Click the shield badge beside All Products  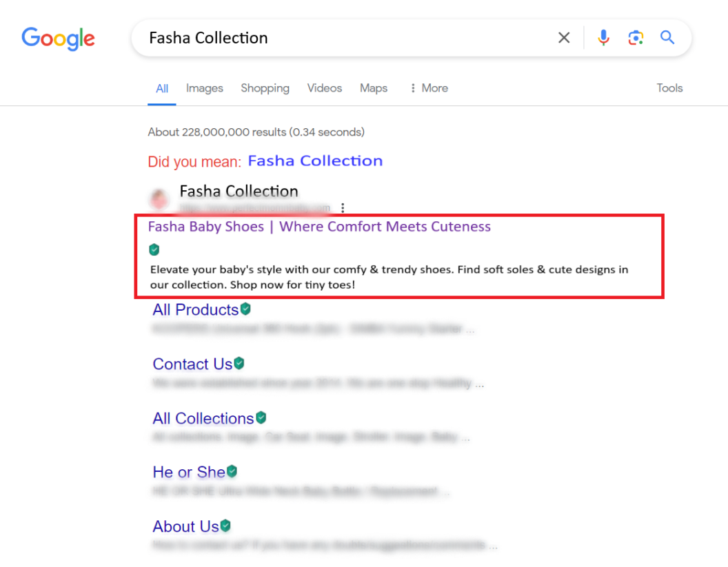click(x=245, y=309)
